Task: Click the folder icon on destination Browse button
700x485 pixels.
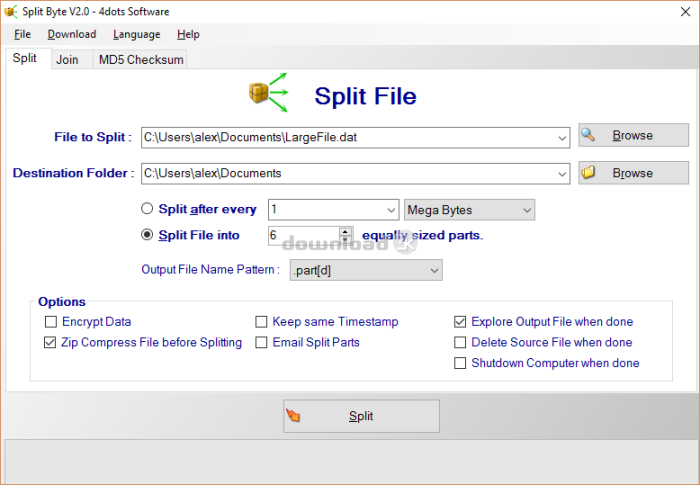Action: tap(588, 172)
